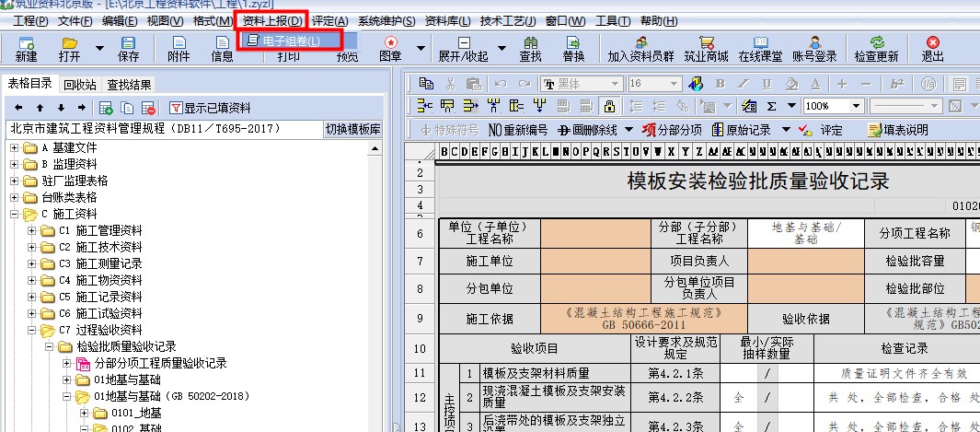Click the 账号登录 account login icon
Viewport: 980px width, 432px height.
[x=813, y=48]
